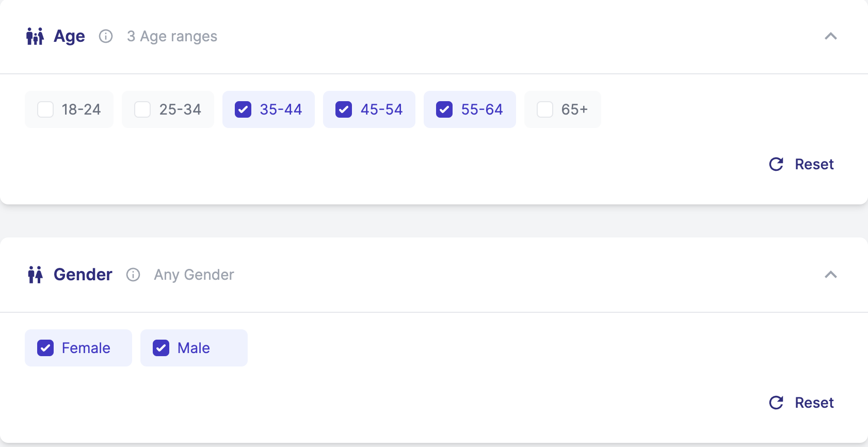Image resolution: width=868 pixels, height=447 pixels.
Task: Click the Age section heading
Action: 69,37
